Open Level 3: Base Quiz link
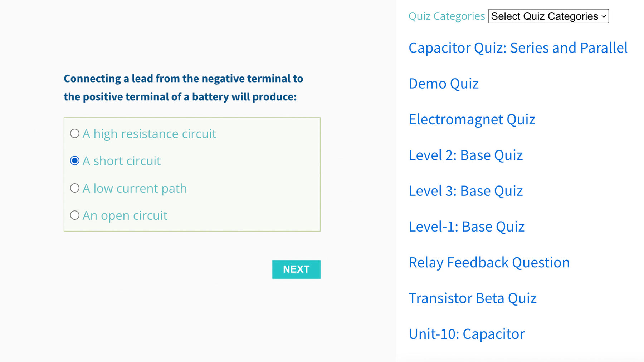 coord(465,191)
